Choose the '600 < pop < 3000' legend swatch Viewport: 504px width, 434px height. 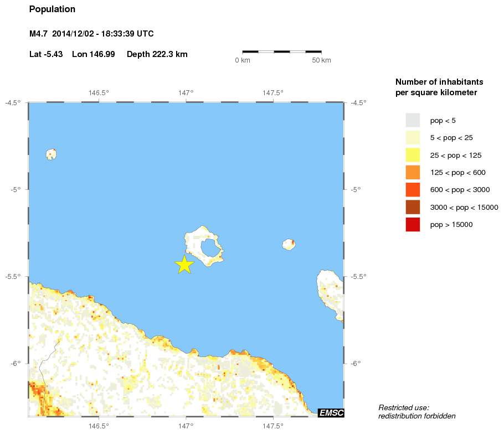(x=413, y=190)
